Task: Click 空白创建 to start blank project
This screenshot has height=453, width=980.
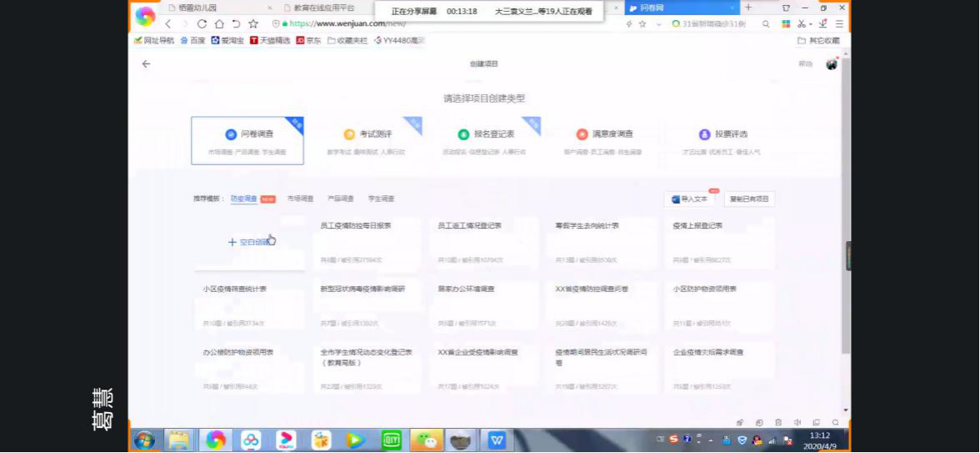Action: point(250,243)
